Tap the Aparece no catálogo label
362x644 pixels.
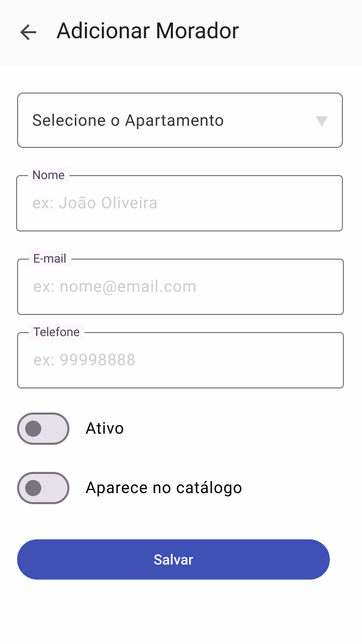pyautogui.click(x=164, y=488)
